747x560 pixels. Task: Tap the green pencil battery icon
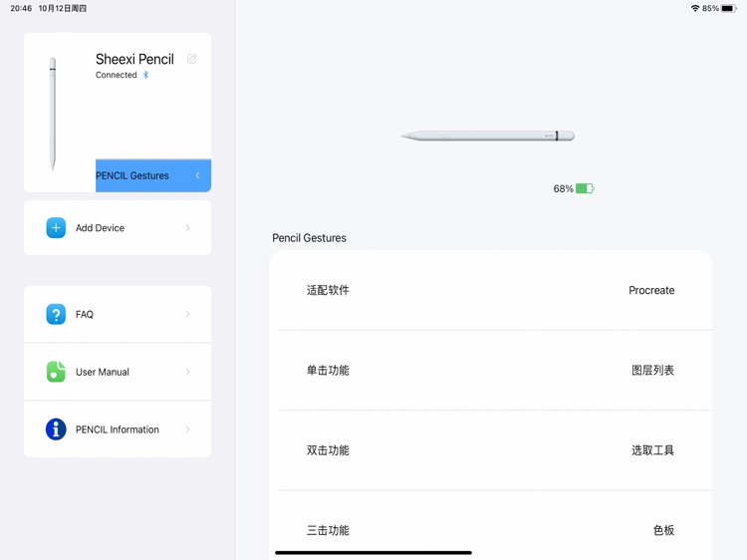pyautogui.click(x=585, y=188)
